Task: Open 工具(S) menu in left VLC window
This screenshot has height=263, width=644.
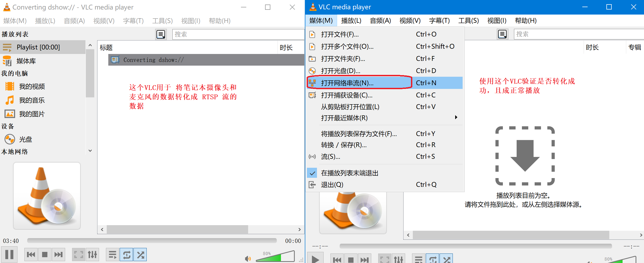Action: click(162, 21)
